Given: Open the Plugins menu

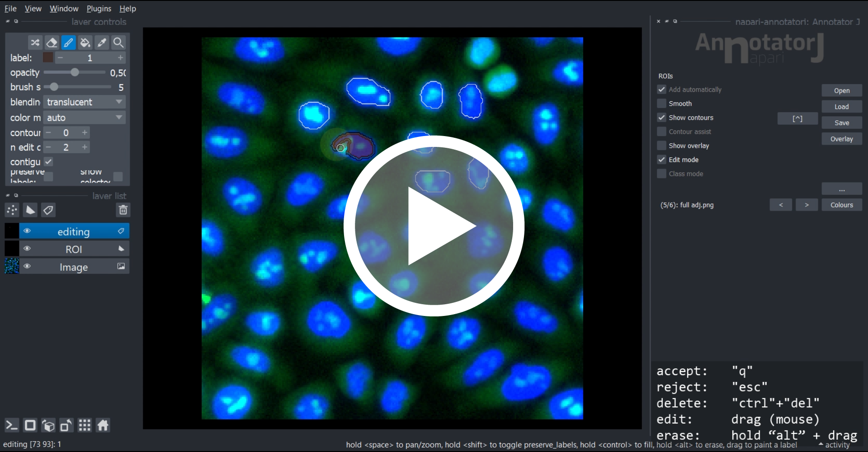Looking at the screenshot, I should coord(99,9).
